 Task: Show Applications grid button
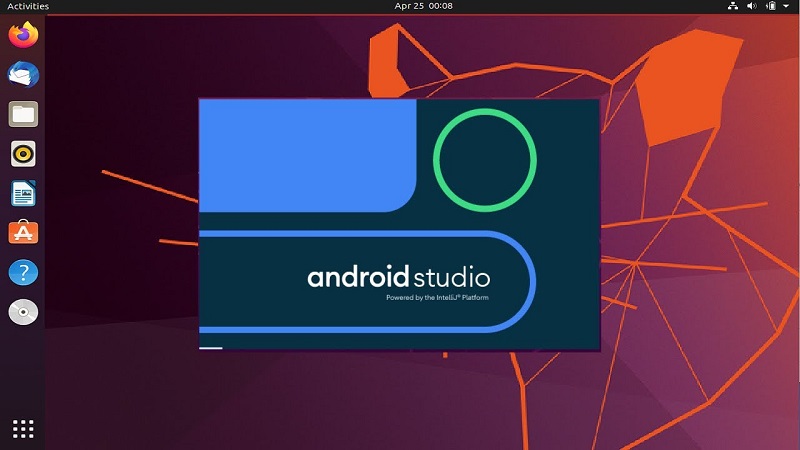[x=23, y=429]
